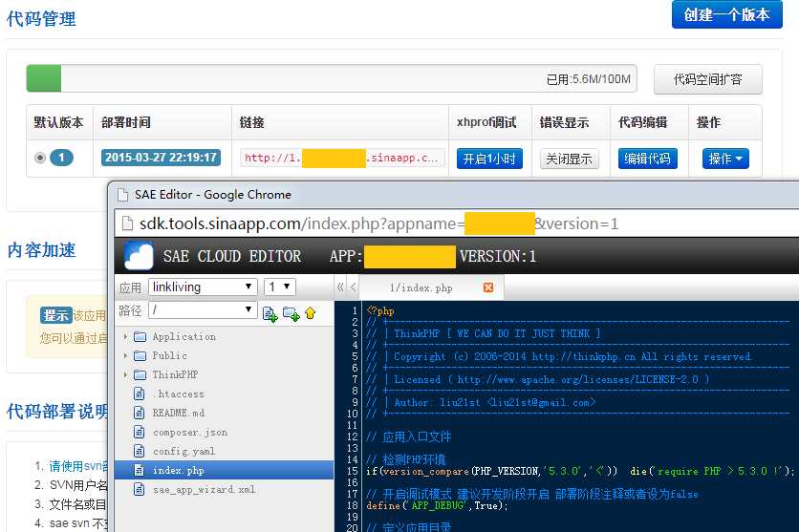The height and width of the screenshot is (532, 799).
Task: Click the deploy time 2015-03-27 22:19:17
Action: [161, 158]
